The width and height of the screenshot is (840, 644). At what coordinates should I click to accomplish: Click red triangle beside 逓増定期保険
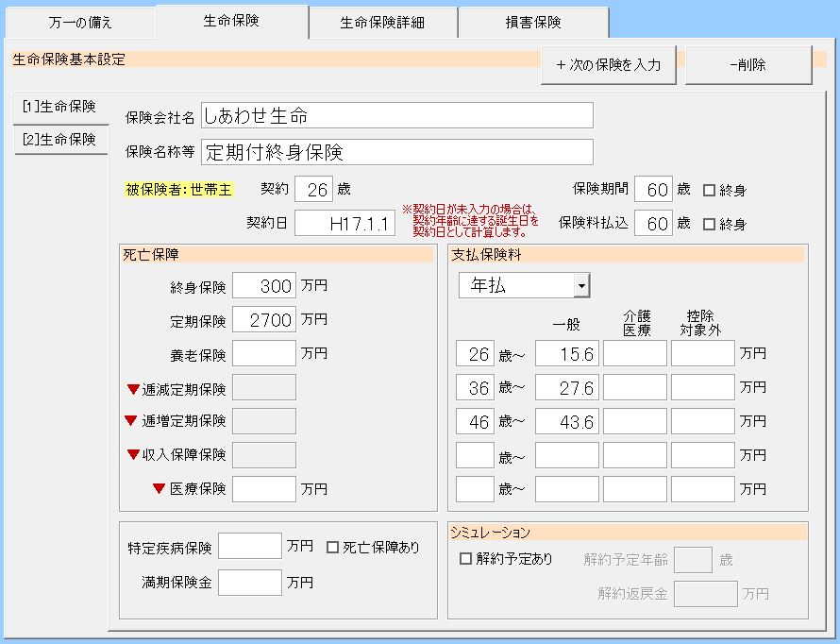[x=131, y=421]
